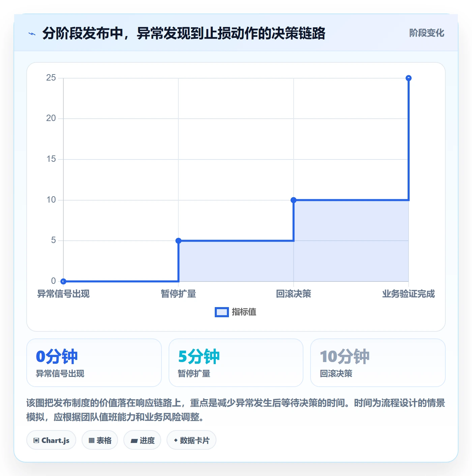Click the chart title 分阶段发布中 heading
The height and width of the screenshot is (476, 472).
tap(184, 33)
